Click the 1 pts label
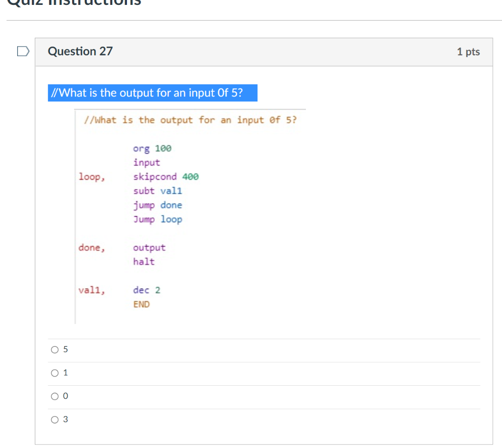The width and height of the screenshot is (502, 448). (x=469, y=52)
